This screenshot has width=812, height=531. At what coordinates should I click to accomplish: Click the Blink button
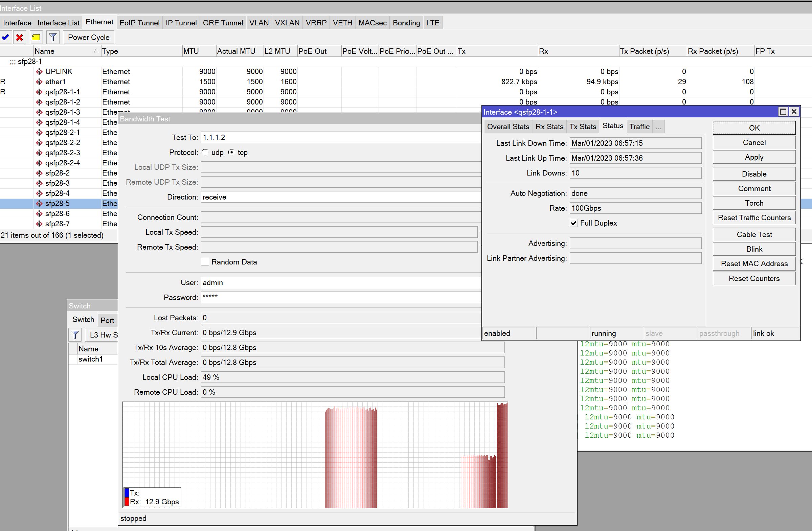(x=754, y=249)
